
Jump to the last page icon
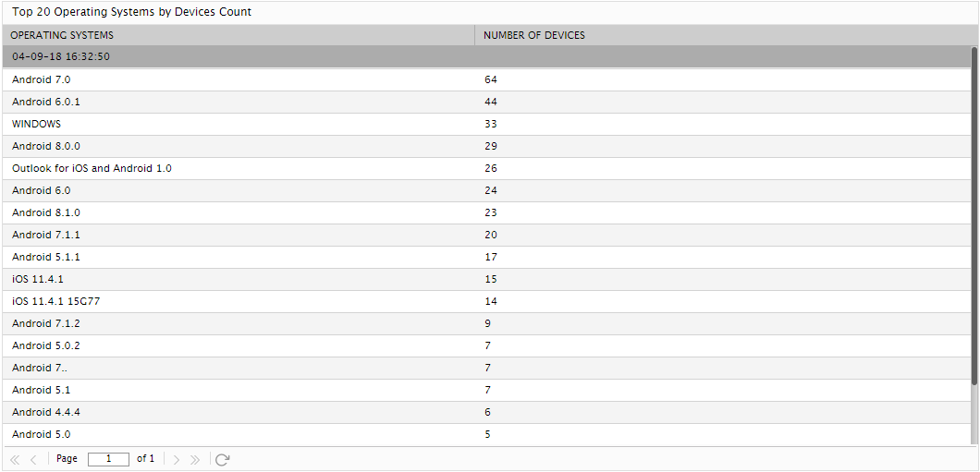point(194,459)
